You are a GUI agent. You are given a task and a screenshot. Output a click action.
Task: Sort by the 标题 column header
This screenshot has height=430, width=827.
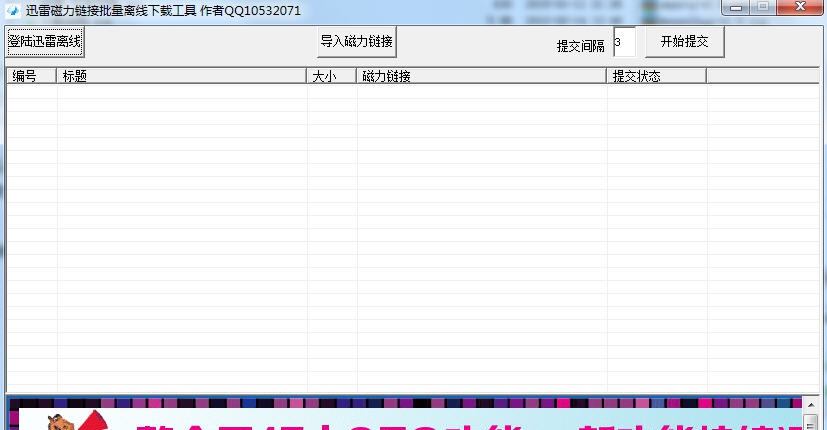pos(181,76)
